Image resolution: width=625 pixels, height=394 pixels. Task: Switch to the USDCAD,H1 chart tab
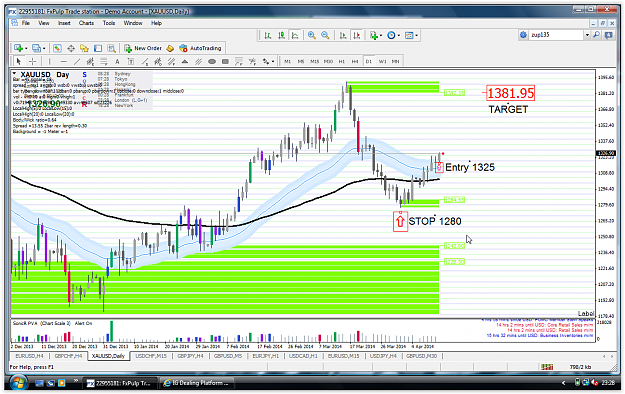[x=303, y=356]
